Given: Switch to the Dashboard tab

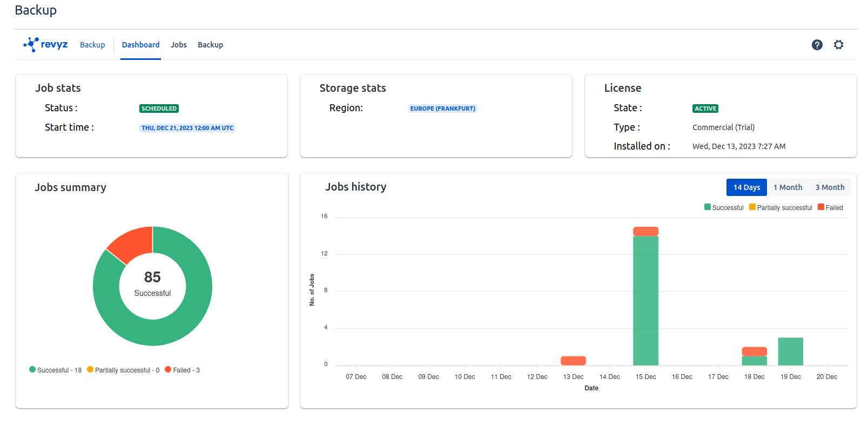Looking at the screenshot, I should (x=140, y=45).
